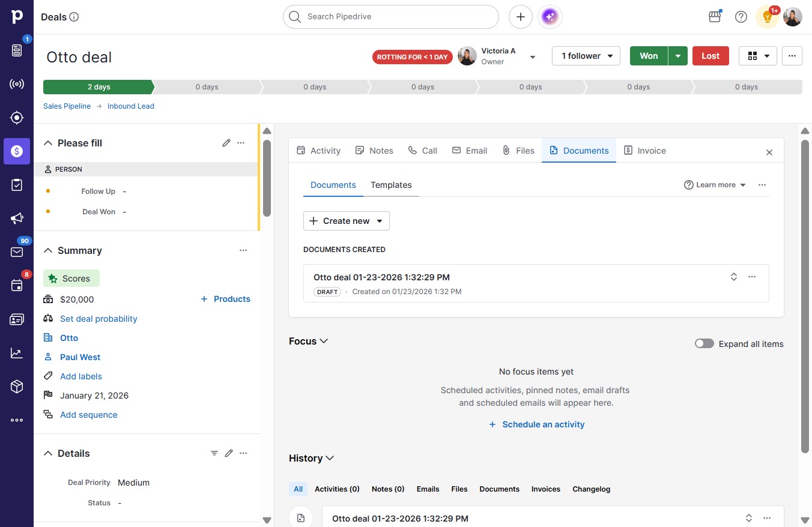
Task: Open the Sales Assistant lightbulb icon
Action: pos(767,17)
